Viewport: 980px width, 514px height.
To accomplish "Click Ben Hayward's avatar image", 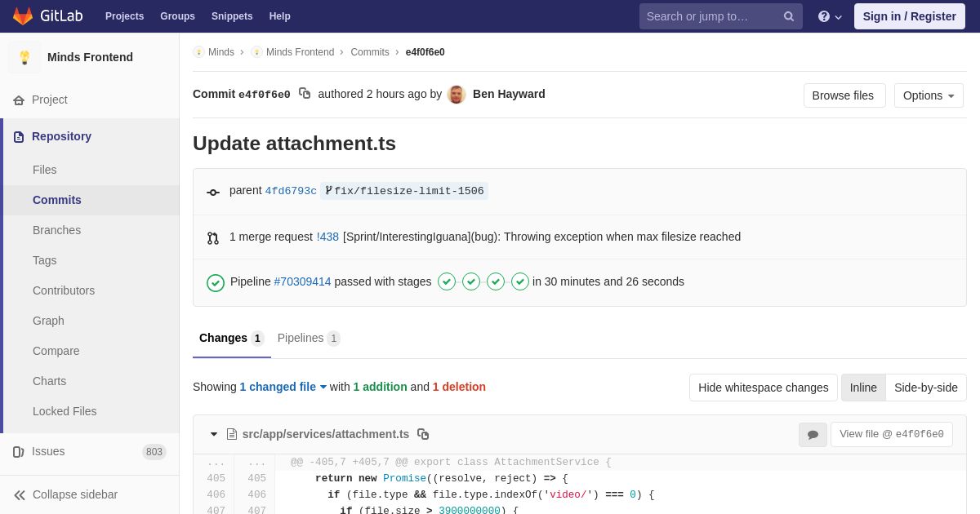I will [457, 95].
